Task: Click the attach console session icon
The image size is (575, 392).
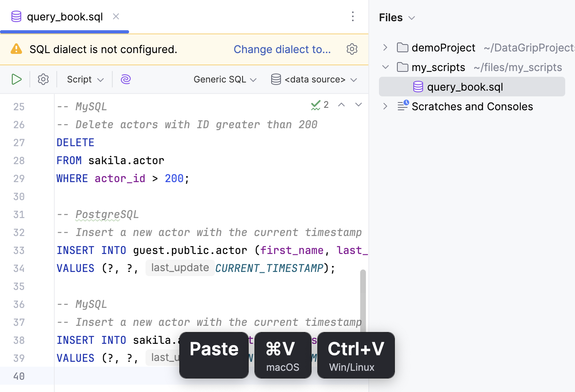Action: pyautogui.click(x=125, y=79)
